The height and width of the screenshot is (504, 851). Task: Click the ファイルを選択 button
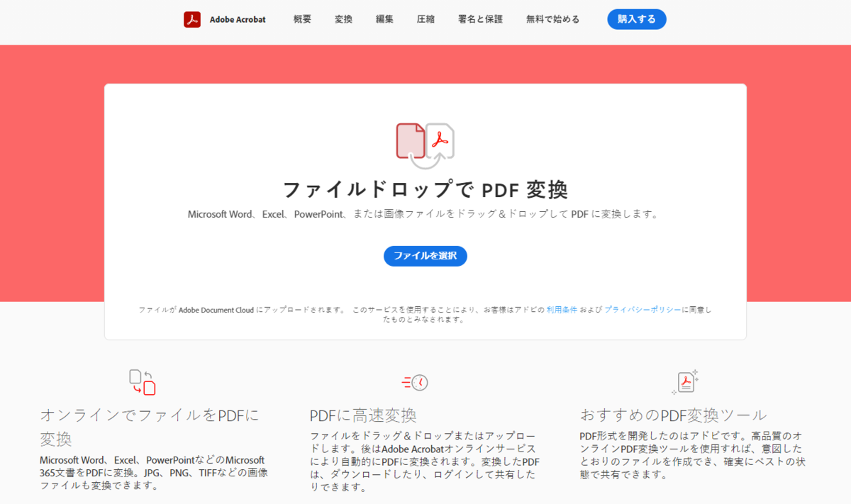coord(425,256)
